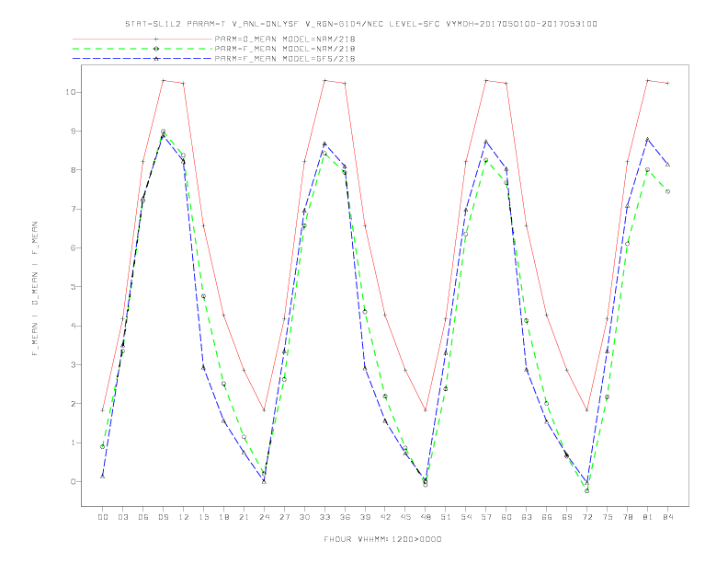This screenshot has width=728, height=563.
Task: Click x-axis tick label 78
Action: pos(627,517)
